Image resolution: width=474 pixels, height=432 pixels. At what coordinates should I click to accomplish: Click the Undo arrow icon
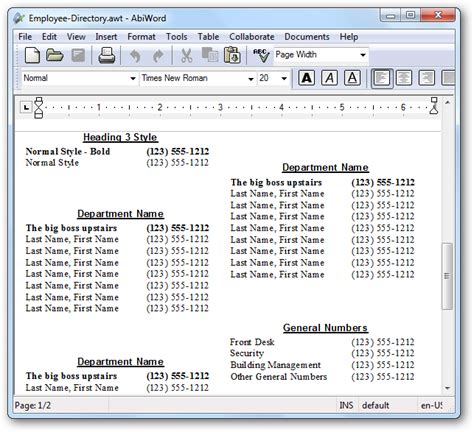coord(135,56)
